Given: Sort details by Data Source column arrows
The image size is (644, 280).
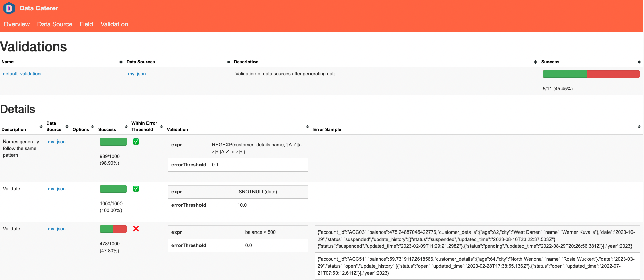Looking at the screenshot, I should tap(67, 127).
